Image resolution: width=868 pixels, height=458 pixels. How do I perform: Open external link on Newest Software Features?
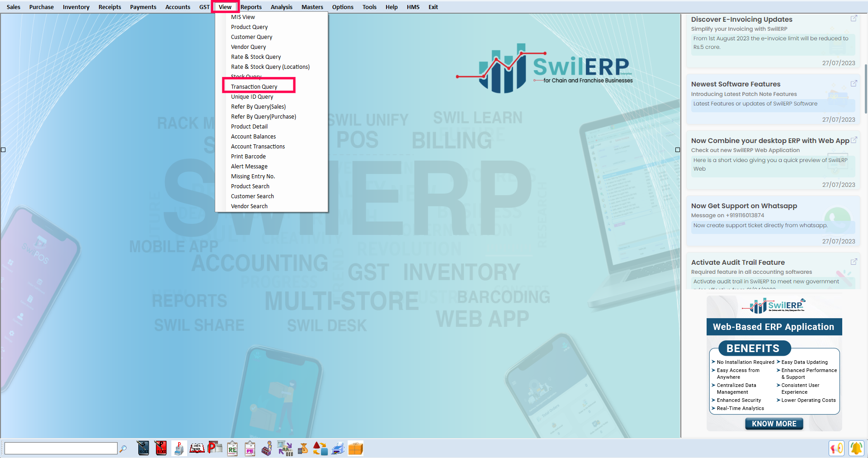(854, 83)
